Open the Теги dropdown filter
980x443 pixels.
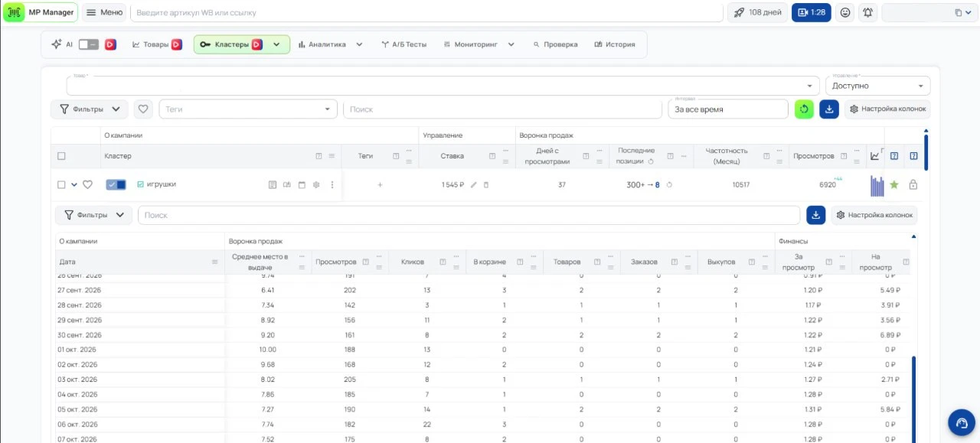pyautogui.click(x=248, y=109)
